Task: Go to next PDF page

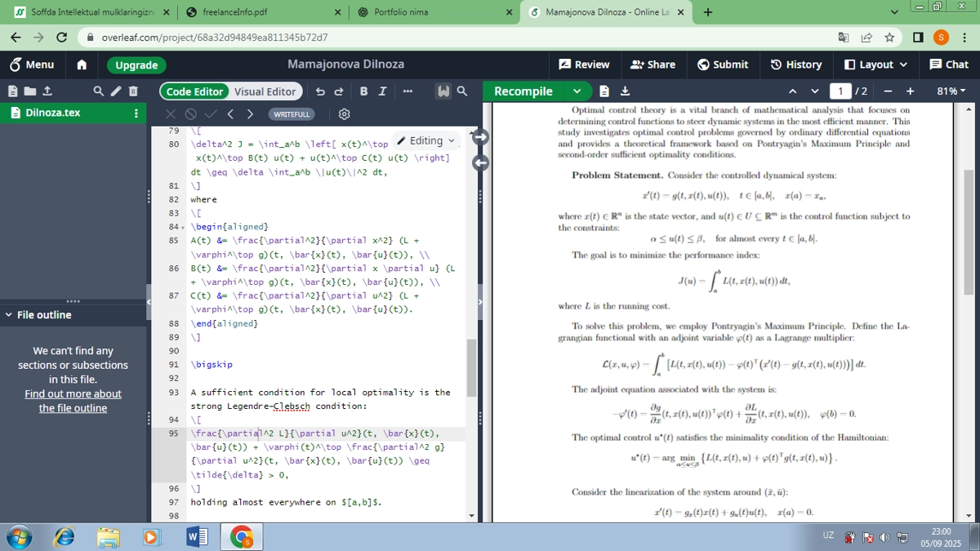Action: [x=814, y=91]
